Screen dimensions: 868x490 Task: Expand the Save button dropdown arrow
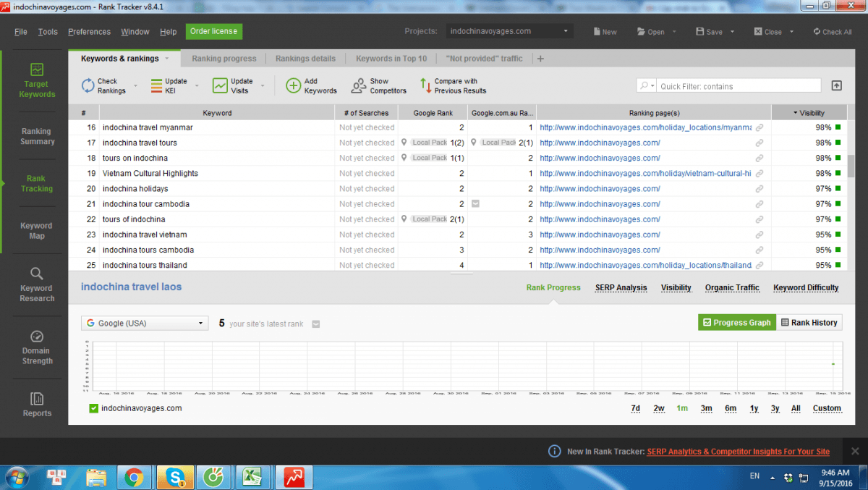coord(732,32)
